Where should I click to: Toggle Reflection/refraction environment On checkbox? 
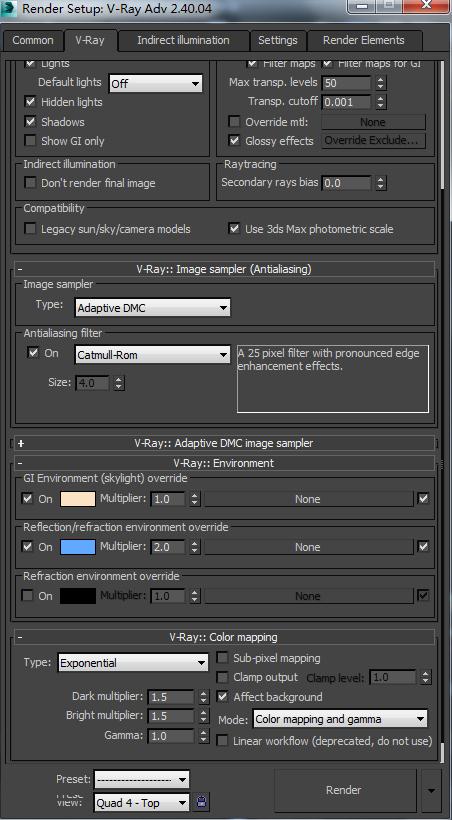[x=28, y=546]
